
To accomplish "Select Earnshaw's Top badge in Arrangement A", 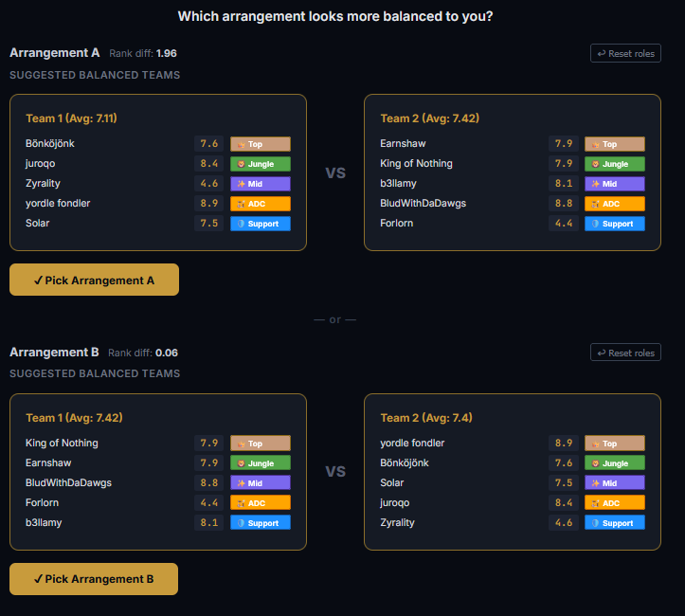I will tap(615, 144).
